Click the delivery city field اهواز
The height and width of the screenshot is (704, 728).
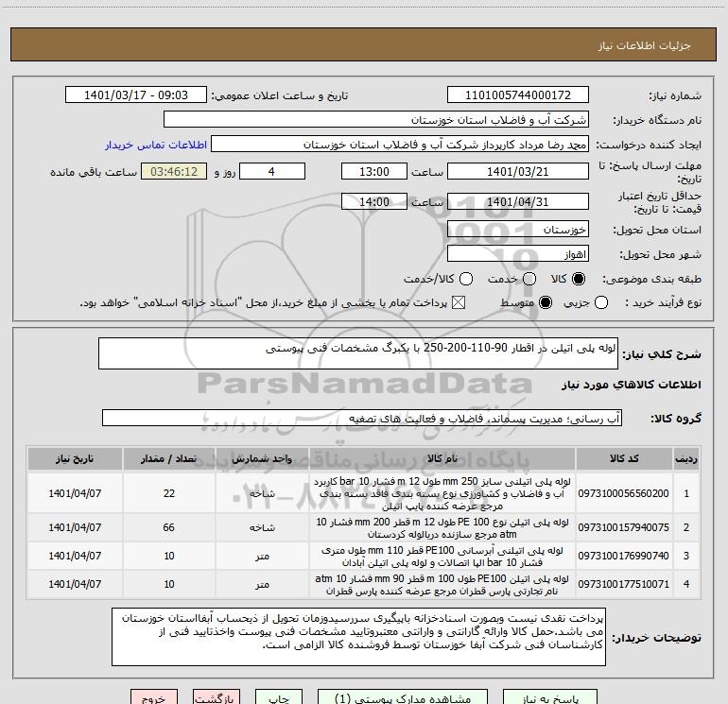pos(518,254)
